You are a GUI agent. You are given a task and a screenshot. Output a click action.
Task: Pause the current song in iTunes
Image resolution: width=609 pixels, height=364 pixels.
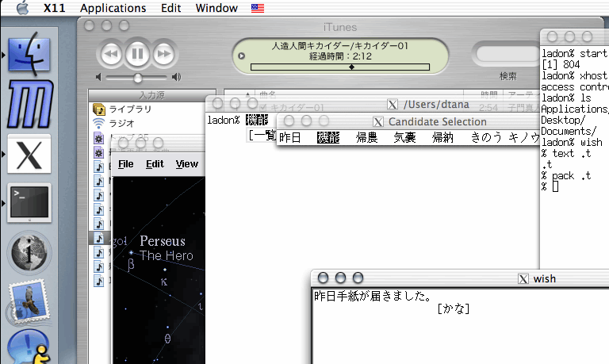tap(137, 54)
